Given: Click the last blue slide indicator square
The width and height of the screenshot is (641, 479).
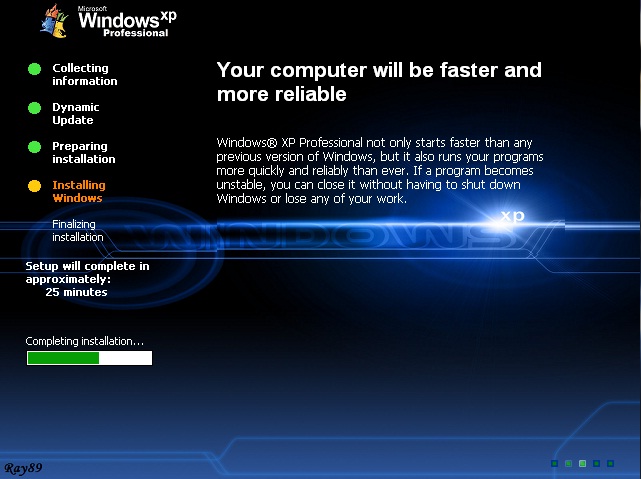Looking at the screenshot, I should tap(610, 463).
